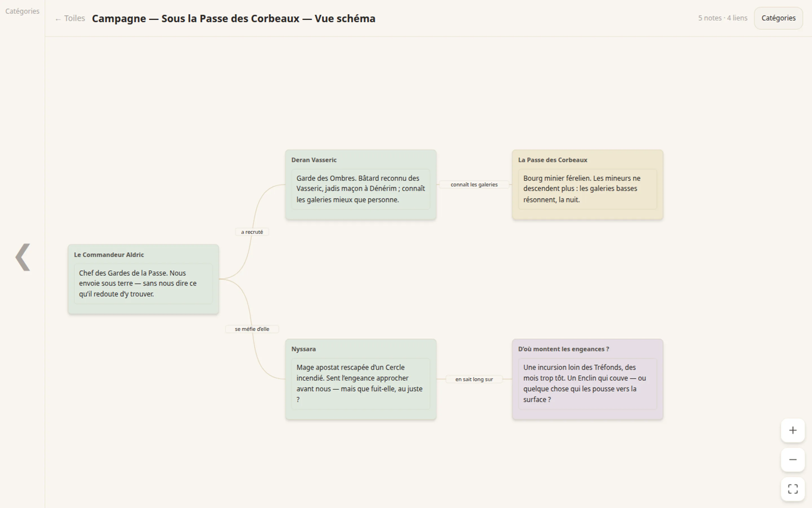Image resolution: width=812 pixels, height=508 pixels.
Task: Click the 'Une incursion loin des Tréfonds' body
Action: coord(587,383)
